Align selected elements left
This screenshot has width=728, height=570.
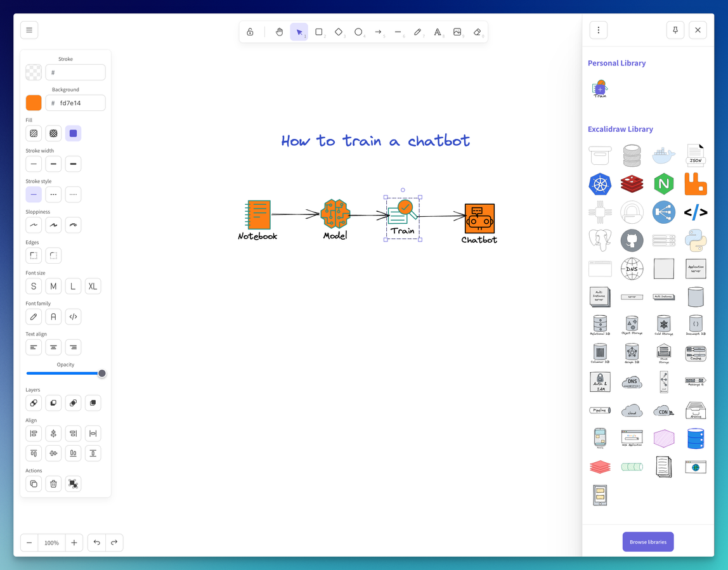(x=34, y=434)
